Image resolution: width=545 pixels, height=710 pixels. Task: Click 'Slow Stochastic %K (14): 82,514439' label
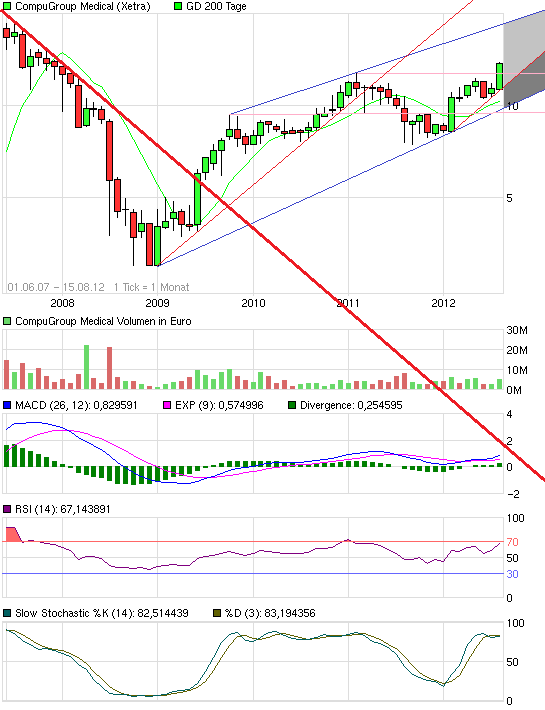pyautogui.click(x=102, y=613)
